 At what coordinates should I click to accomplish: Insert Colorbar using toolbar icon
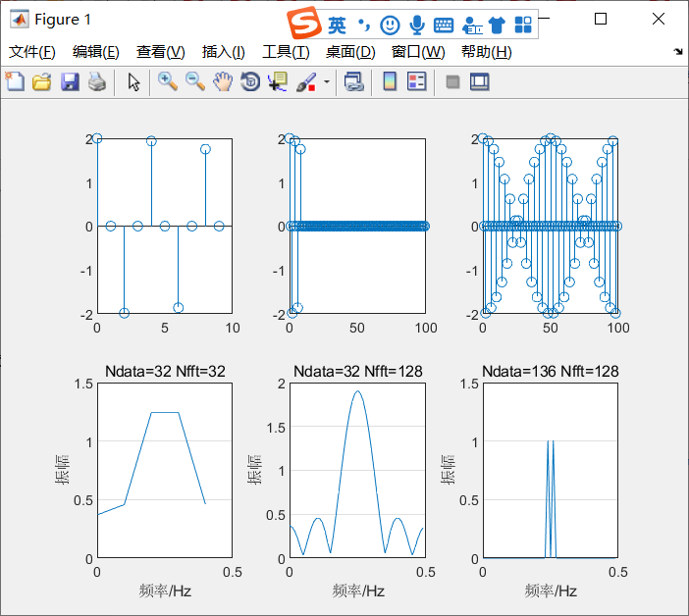(x=390, y=81)
